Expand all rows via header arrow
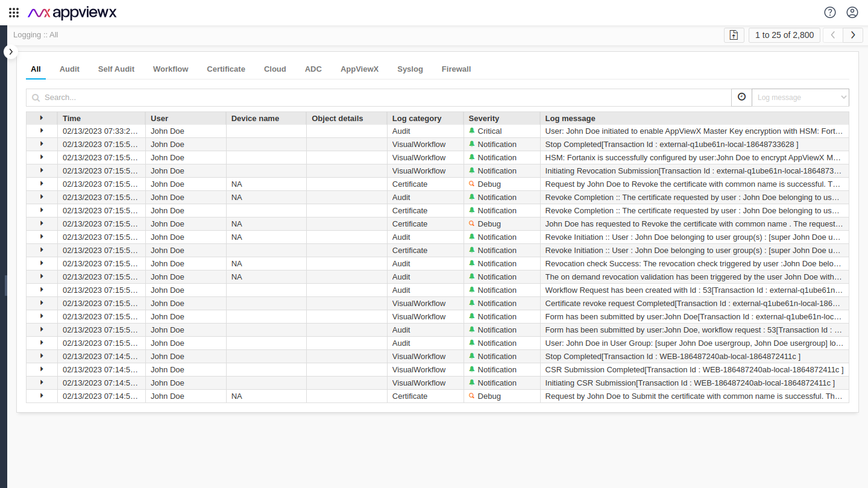 click(x=42, y=118)
